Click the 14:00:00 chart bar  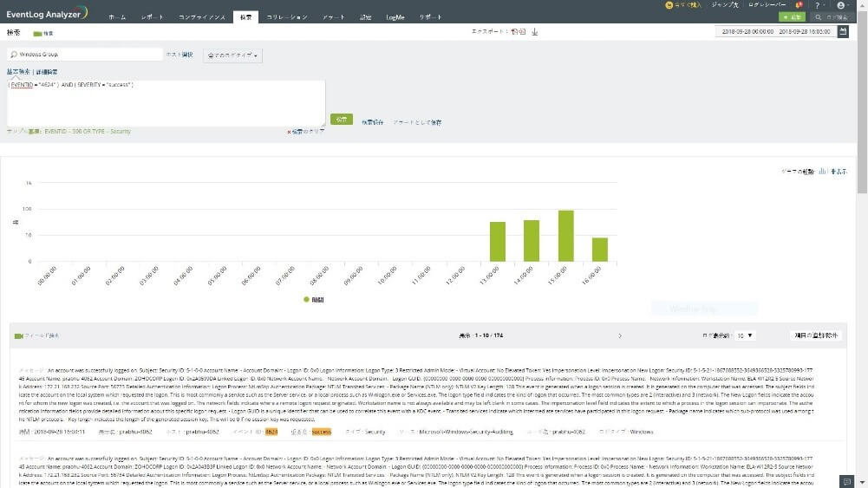[x=532, y=241]
